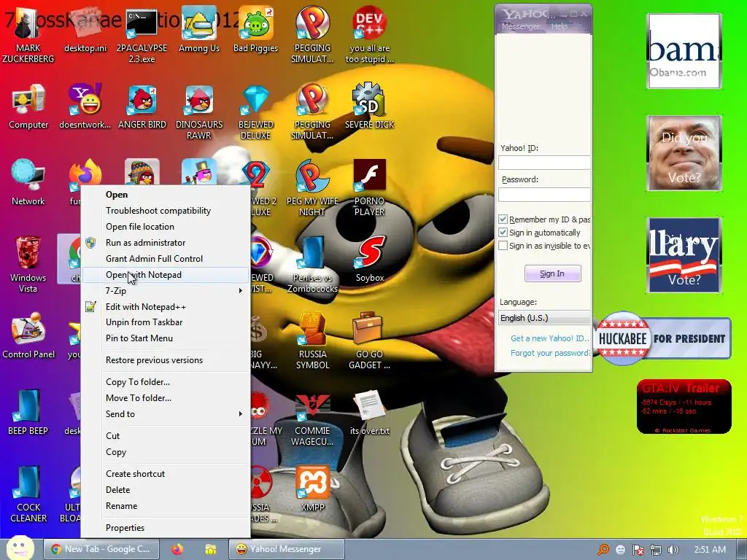
Task: Uncheck Sign in automatically checkbox
Action: pyautogui.click(x=503, y=233)
